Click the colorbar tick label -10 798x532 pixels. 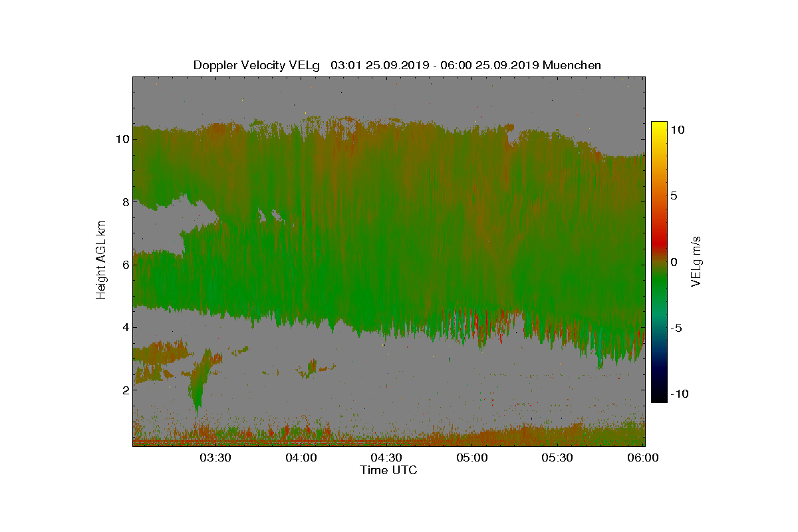[678, 394]
